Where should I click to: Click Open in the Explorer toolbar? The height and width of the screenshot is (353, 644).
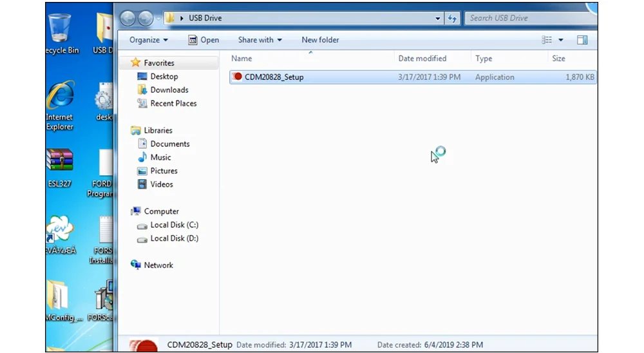coord(204,40)
